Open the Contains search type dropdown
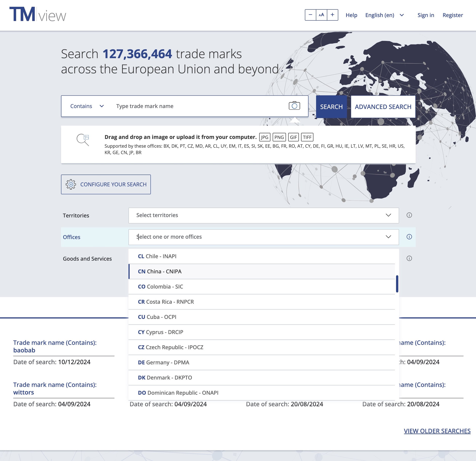Screen dimensions: 476x461 [87, 106]
